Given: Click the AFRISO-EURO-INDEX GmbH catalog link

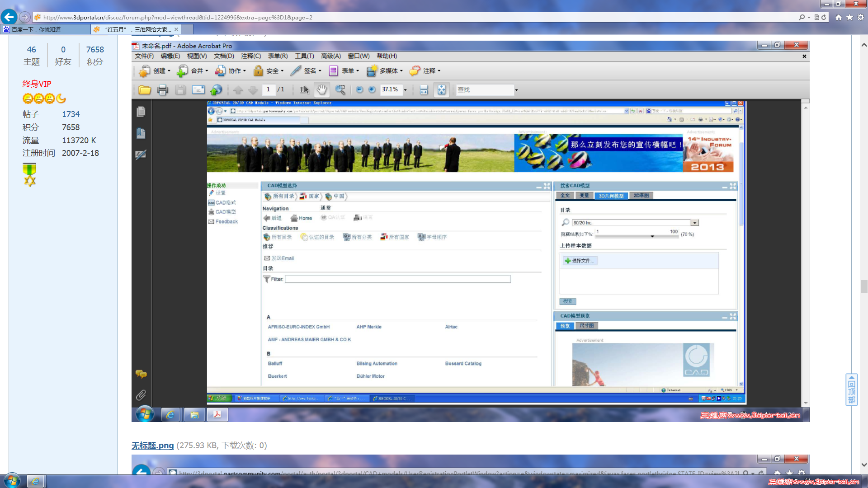Looking at the screenshot, I should (298, 327).
